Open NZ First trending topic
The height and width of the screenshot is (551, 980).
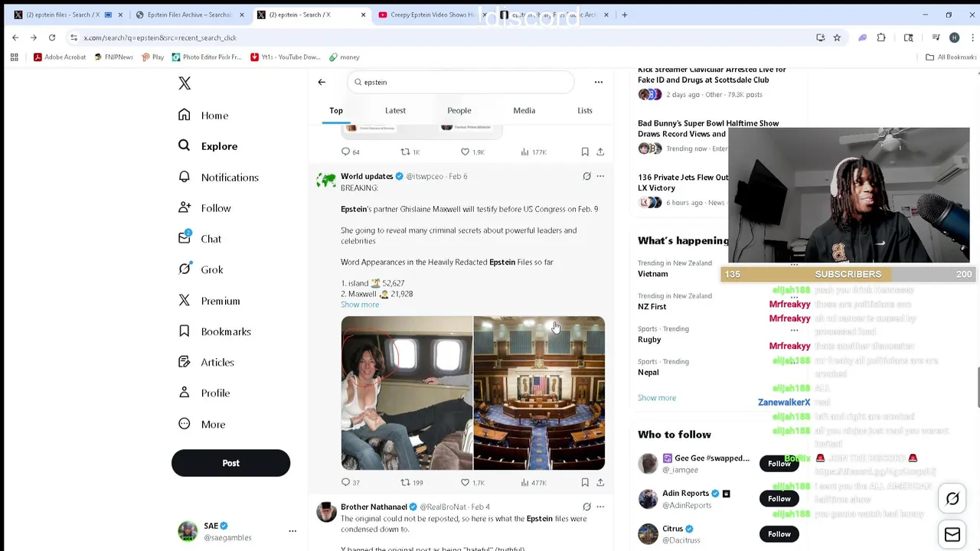[652, 307]
